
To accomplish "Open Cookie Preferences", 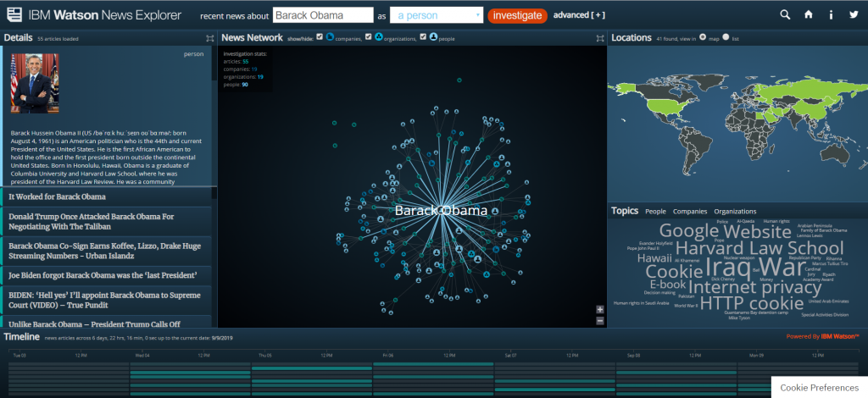I will click(x=819, y=387).
